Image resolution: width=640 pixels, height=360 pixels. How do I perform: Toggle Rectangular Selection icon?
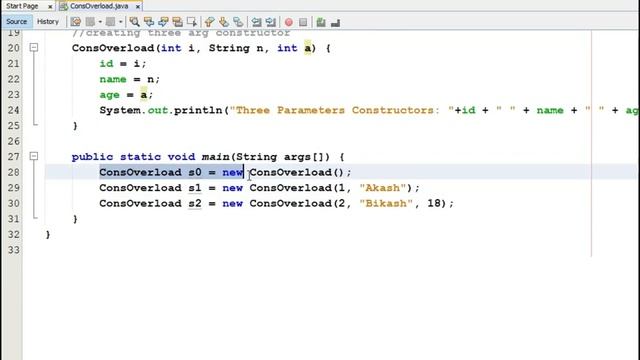[x=192, y=22]
